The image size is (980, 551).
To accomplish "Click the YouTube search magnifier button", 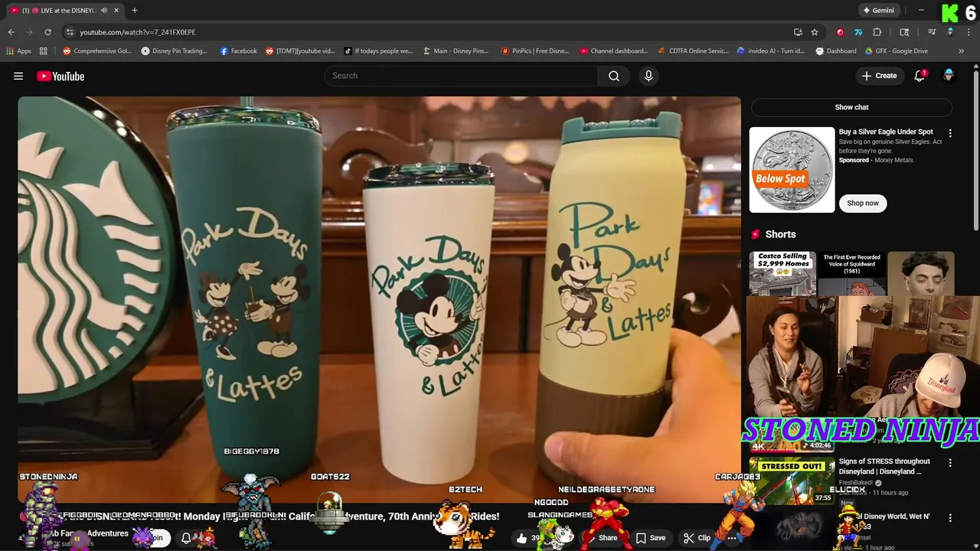I will (x=614, y=76).
